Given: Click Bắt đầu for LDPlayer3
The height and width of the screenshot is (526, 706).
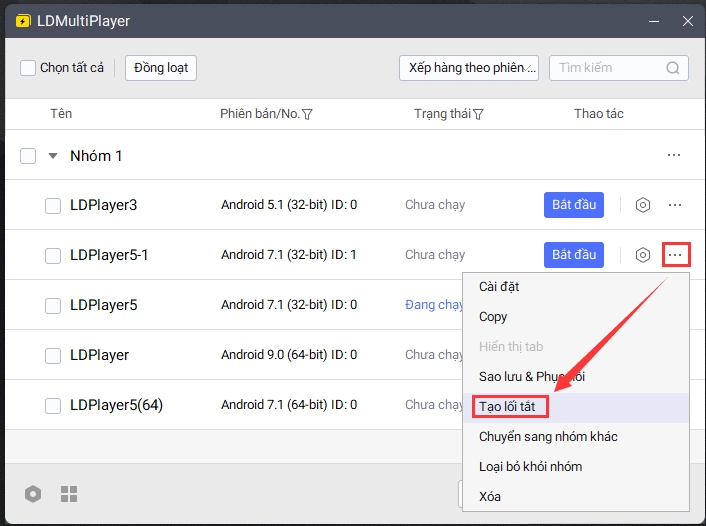Looking at the screenshot, I should [x=574, y=205].
